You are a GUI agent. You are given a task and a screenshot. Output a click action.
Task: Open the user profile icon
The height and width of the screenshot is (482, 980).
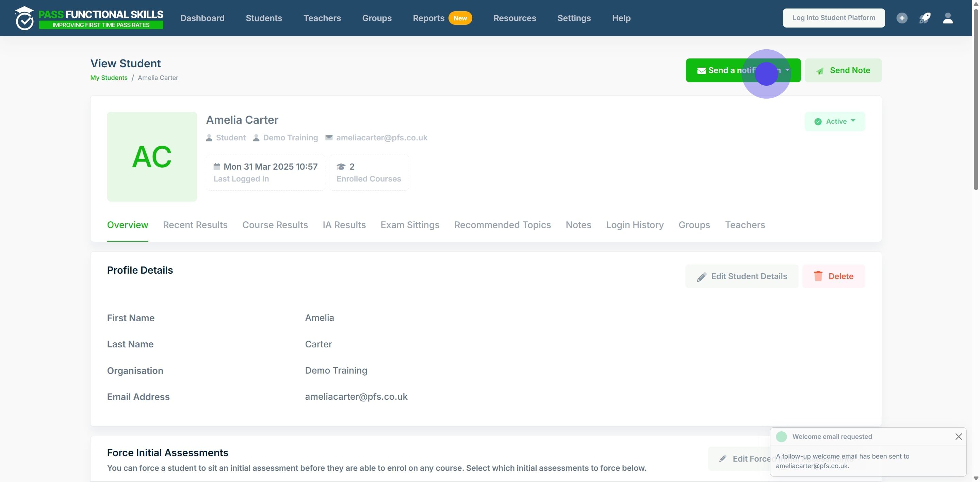click(x=948, y=18)
